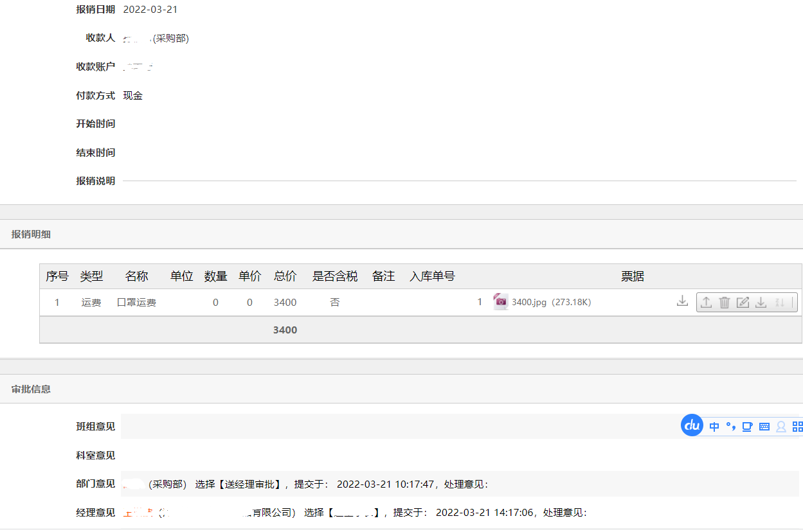Upload a new ticket file via upload icon

click(706, 301)
